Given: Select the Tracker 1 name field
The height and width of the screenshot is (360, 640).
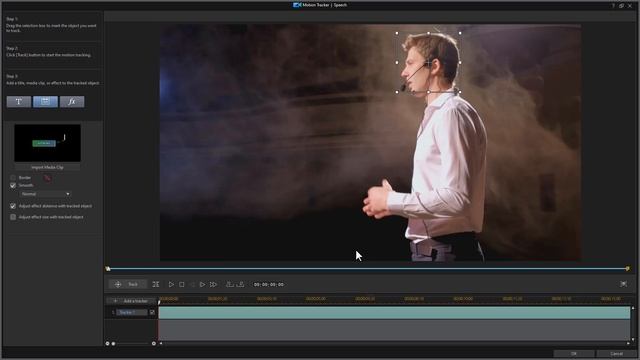Looking at the screenshot, I should (132, 312).
